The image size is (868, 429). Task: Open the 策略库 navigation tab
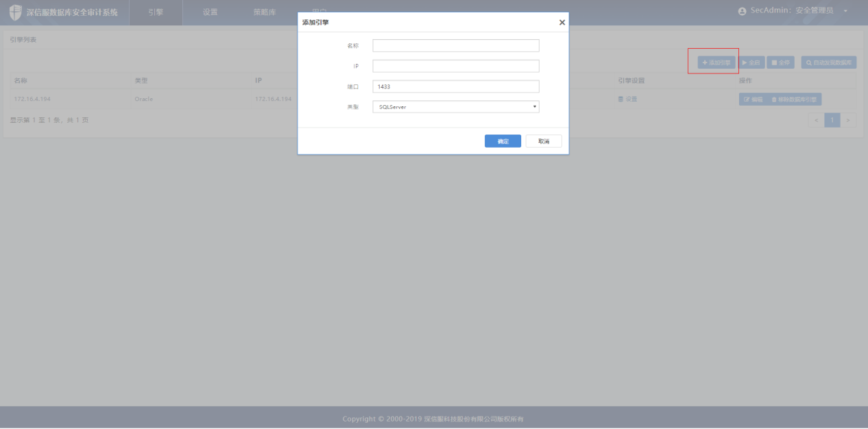tap(265, 12)
